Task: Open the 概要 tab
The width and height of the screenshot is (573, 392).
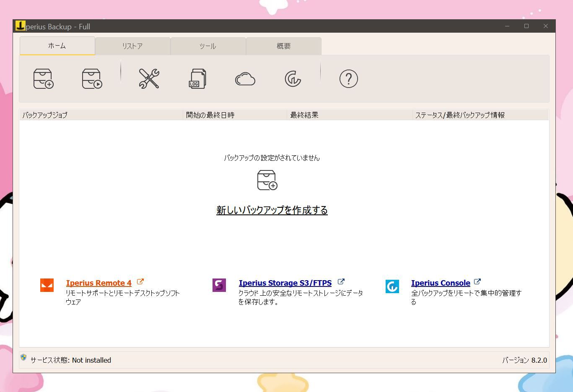Action: 284,46
